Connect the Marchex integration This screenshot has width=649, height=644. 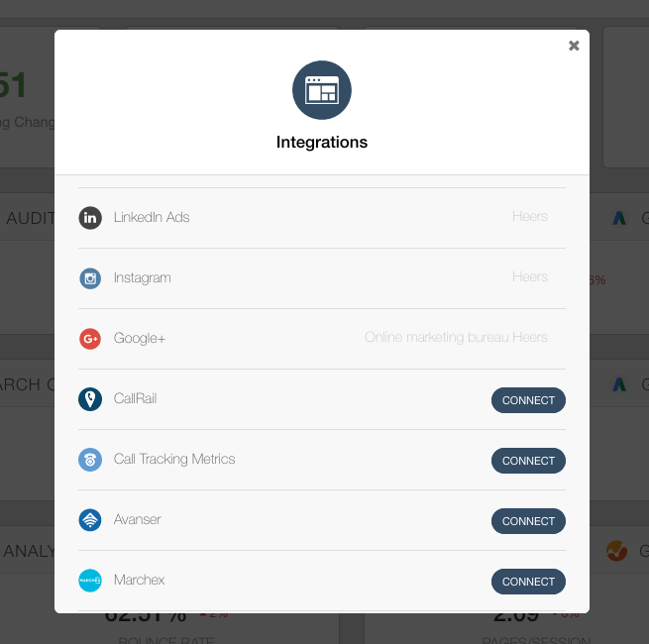(x=528, y=582)
